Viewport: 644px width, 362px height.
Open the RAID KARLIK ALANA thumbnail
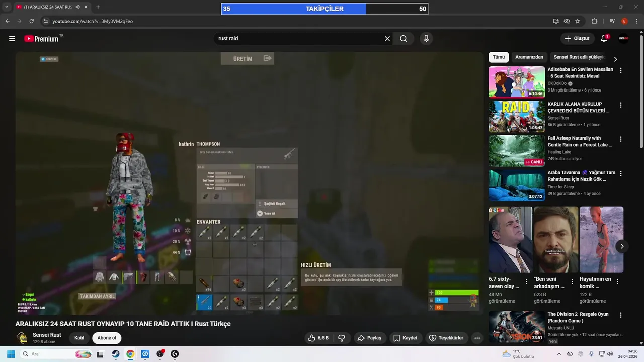coord(517,116)
